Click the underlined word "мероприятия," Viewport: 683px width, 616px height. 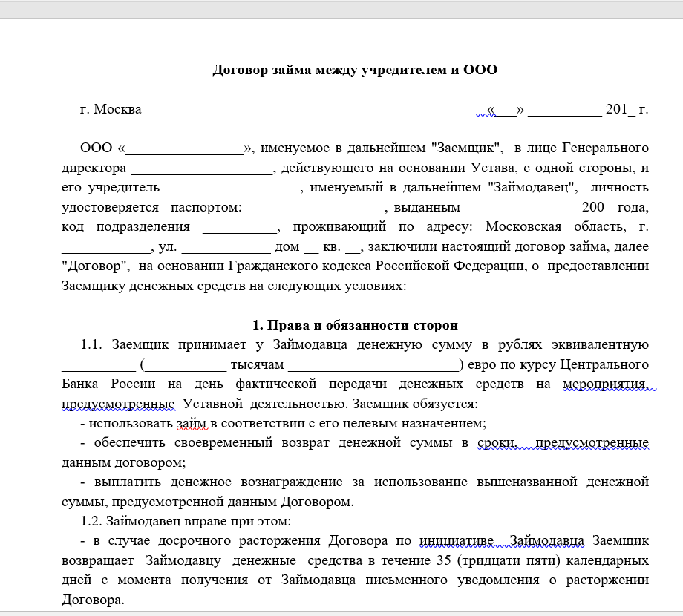(606, 384)
